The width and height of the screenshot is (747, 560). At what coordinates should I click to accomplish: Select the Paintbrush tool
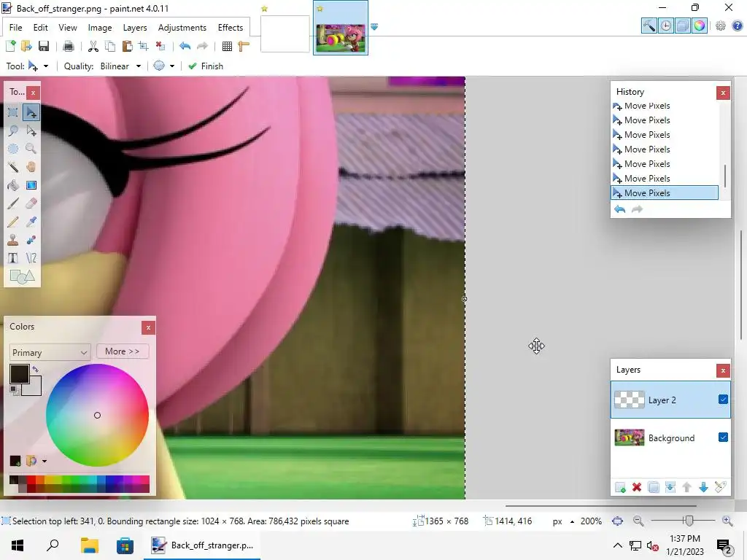(x=13, y=203)
